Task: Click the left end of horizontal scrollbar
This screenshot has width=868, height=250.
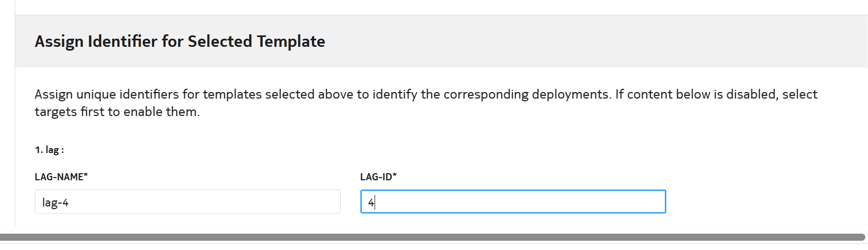Action: [x=7, y=237]
